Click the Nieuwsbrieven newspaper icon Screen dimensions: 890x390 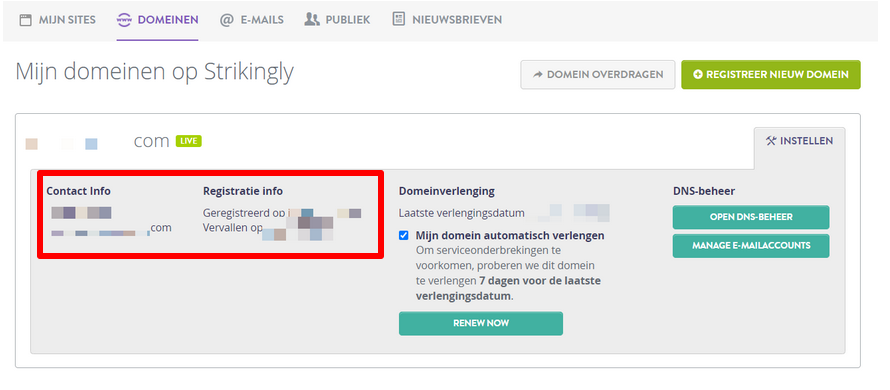pos(398,19)
